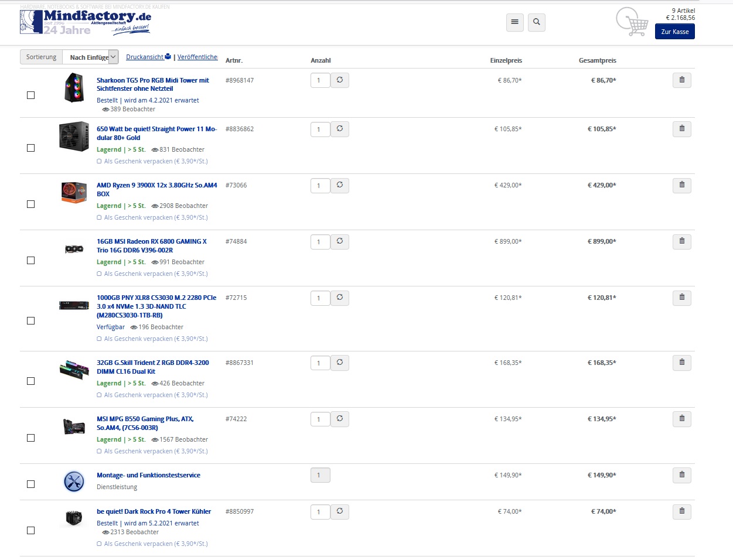The height and width of the screenshot is (560, 733).
Task: Delete Dark Rock Pro 4 cooler from cart
Action: [682, 511]
